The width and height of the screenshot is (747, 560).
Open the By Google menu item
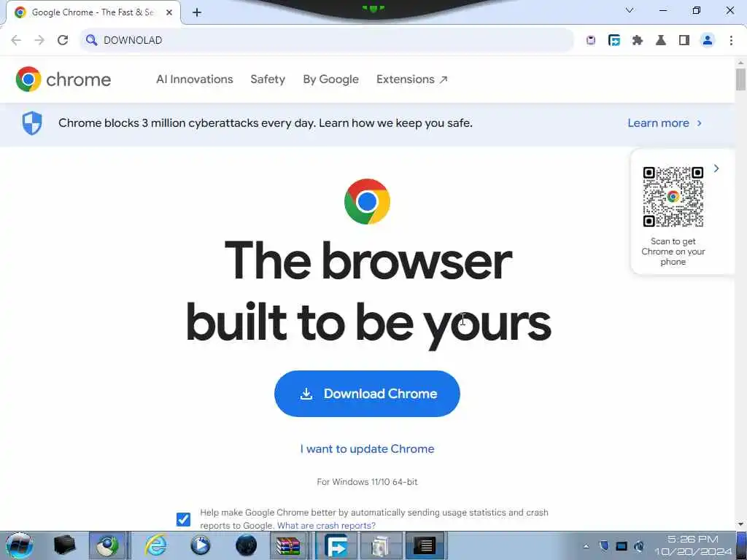(330, 79)
